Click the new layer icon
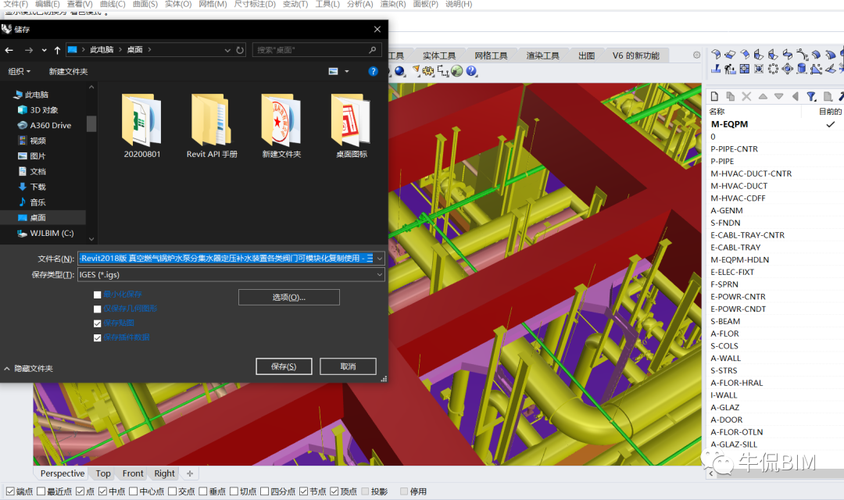 click(714, 96)
